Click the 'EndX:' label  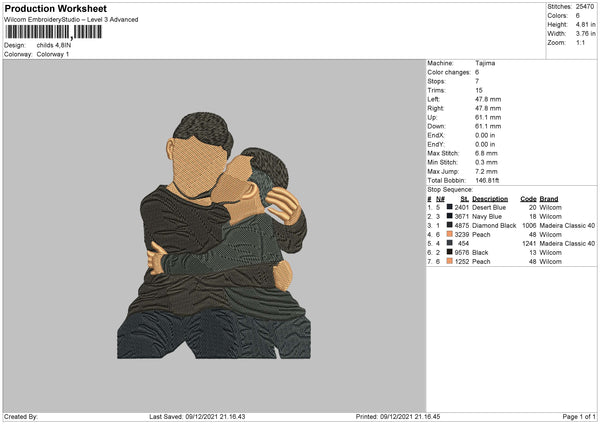[x=436, y=135]
